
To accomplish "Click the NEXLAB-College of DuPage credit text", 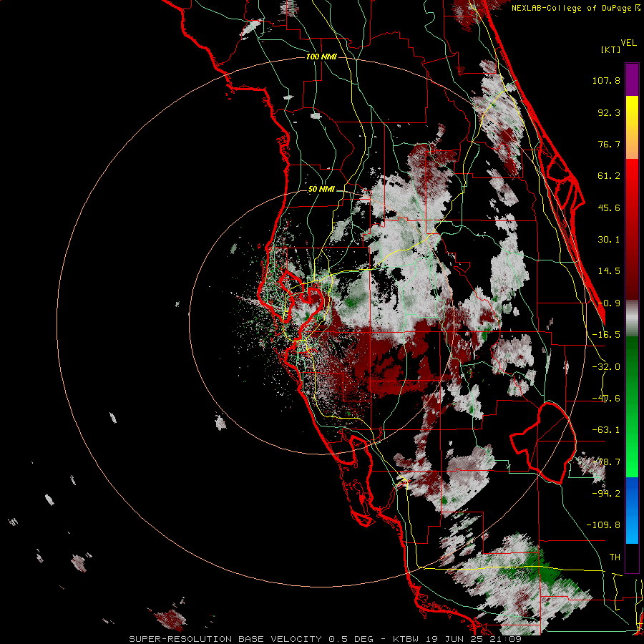I will [575, 8].
